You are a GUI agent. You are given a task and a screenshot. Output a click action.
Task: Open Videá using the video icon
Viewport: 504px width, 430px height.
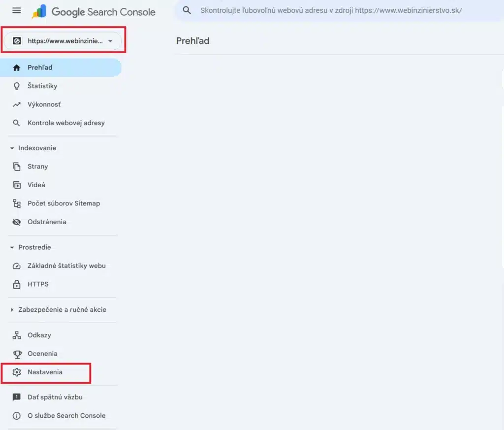click(17, 185)
